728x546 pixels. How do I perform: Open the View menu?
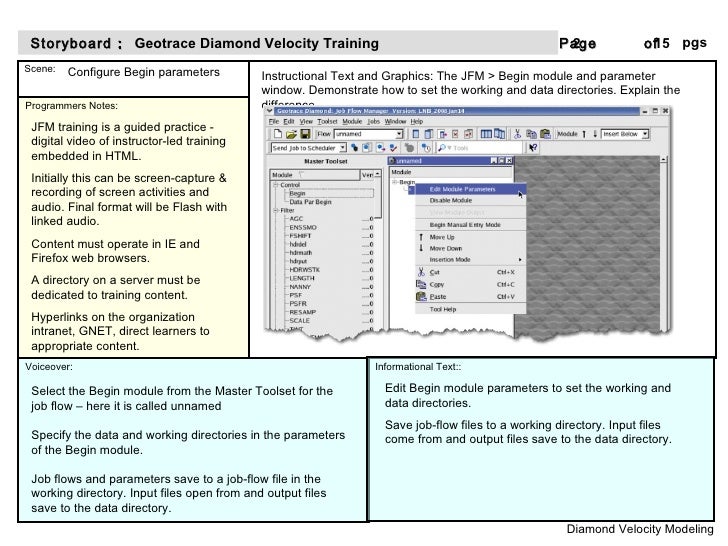pos(306,122)
